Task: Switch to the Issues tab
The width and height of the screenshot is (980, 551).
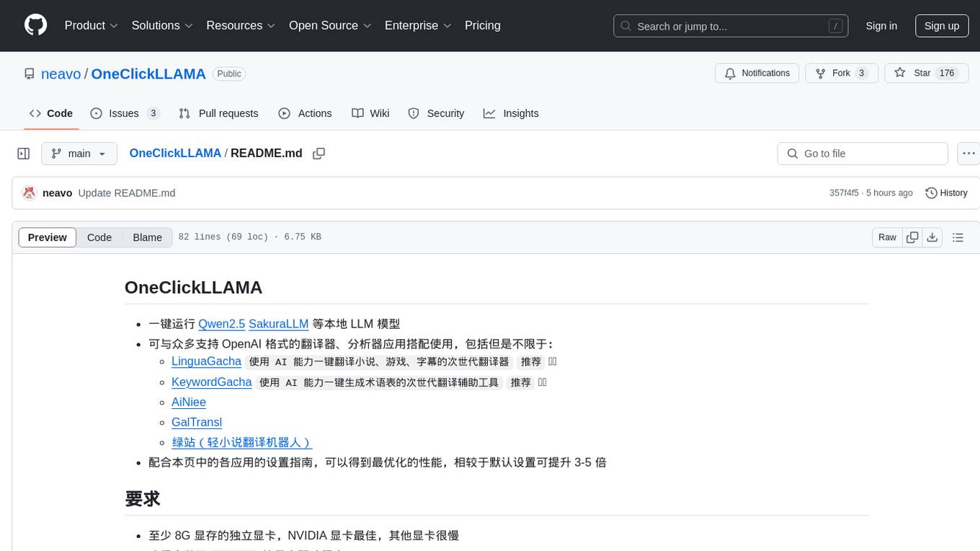Action: [125, 113]
